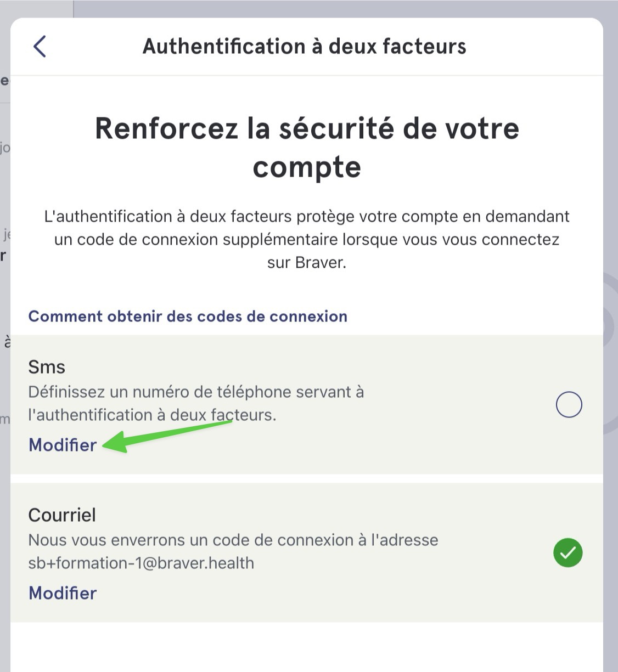
Task: Click the Sms option title
Action: (47, 366)
